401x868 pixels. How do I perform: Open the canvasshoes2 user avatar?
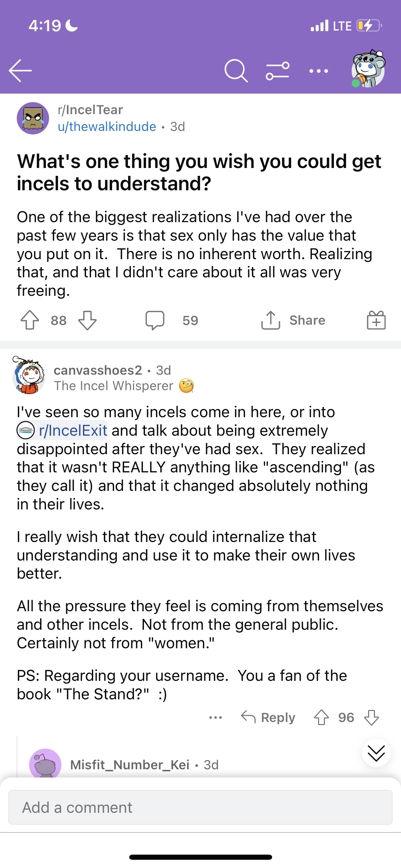coord(29,375)
